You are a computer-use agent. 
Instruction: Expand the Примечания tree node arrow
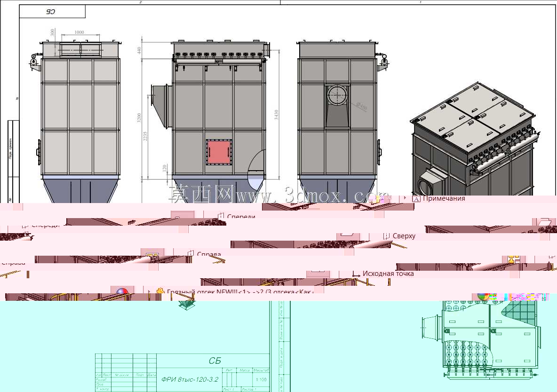point(406,198)
